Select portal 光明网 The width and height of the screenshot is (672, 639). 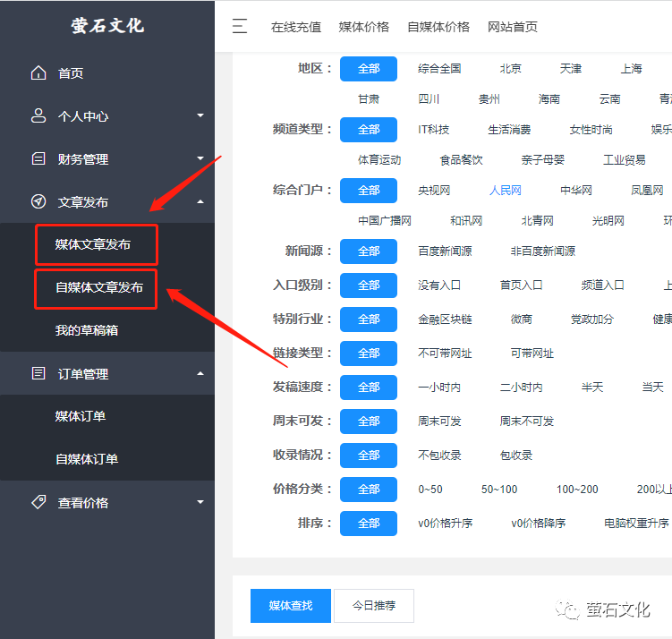[608, 221]
